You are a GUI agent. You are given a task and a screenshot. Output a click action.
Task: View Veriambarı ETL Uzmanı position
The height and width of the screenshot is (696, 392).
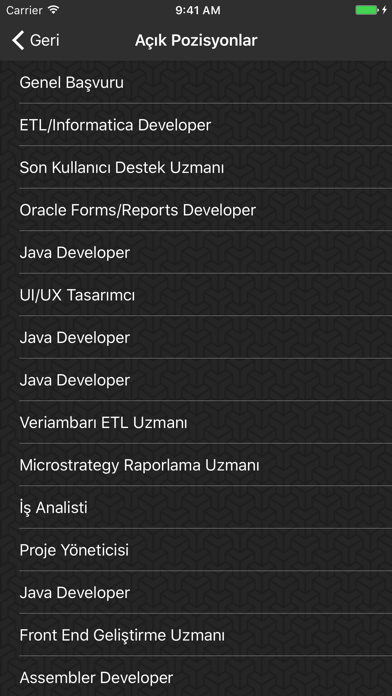point(196,423)
